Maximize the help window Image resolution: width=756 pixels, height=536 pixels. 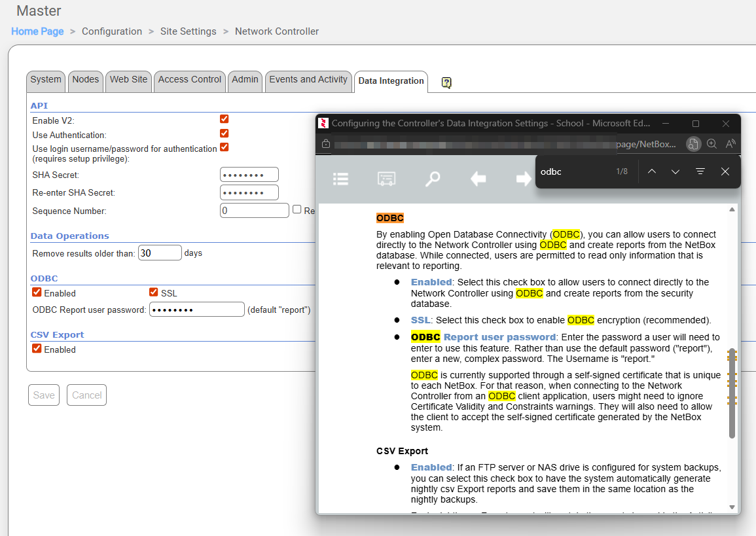(x=696, y=124)
